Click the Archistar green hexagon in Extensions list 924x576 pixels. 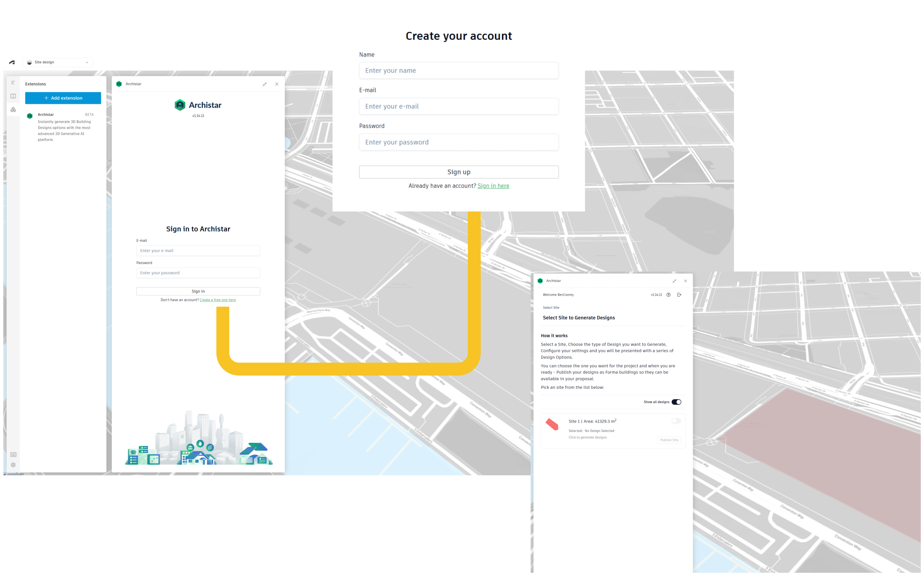pyautogui.click(x=30, y=116)
